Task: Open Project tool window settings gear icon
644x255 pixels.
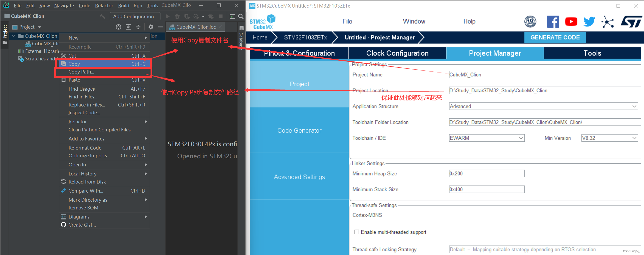Action: point(151,27)
